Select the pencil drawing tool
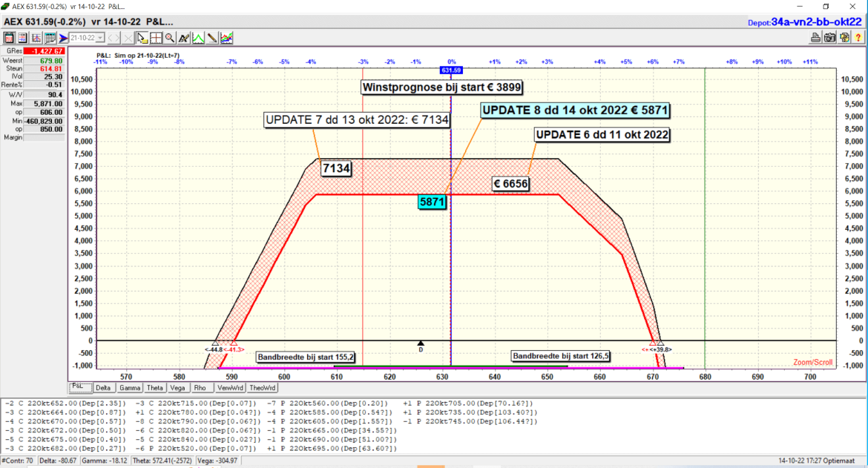The image size is (868, 468). point(212,38)
